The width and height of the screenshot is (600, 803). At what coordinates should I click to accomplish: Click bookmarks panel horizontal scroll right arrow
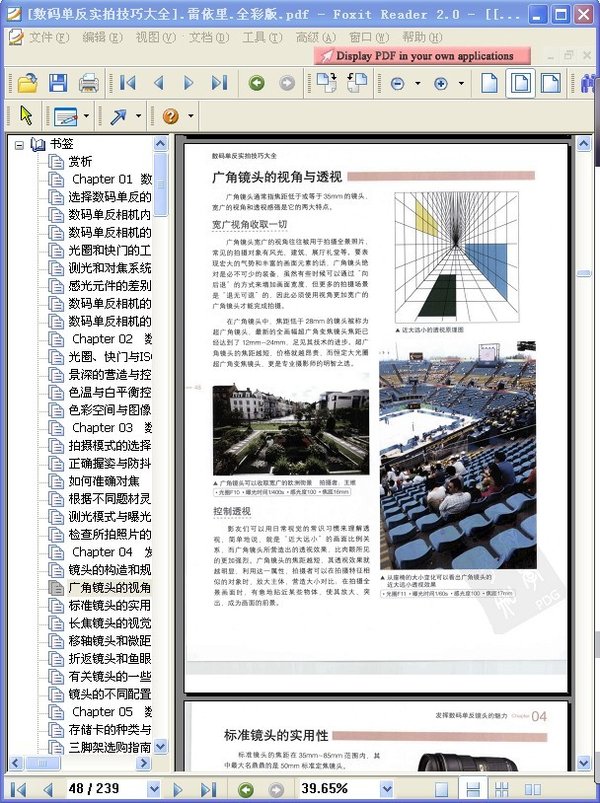144,763
